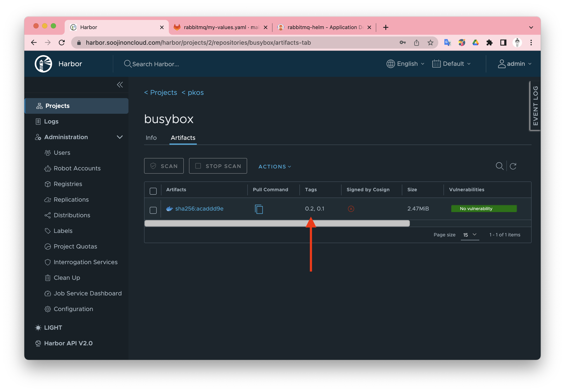Expand the ACTIONS dropdown
This screenshot has width=565, height=392.
coord(274,166)
